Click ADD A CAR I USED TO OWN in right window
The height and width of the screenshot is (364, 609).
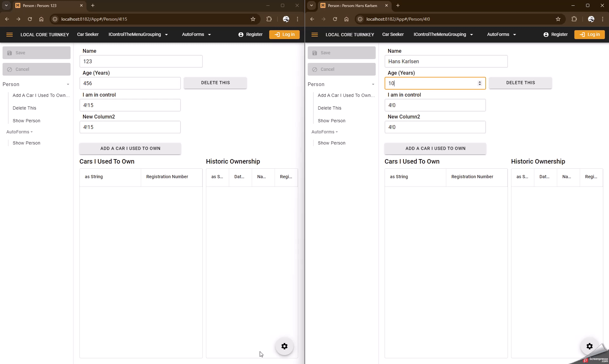435,148
